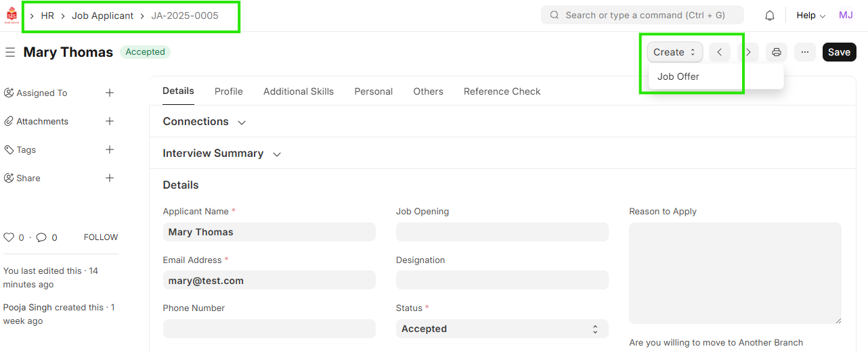Add an attachment using the plus icon

coord(110,121)
